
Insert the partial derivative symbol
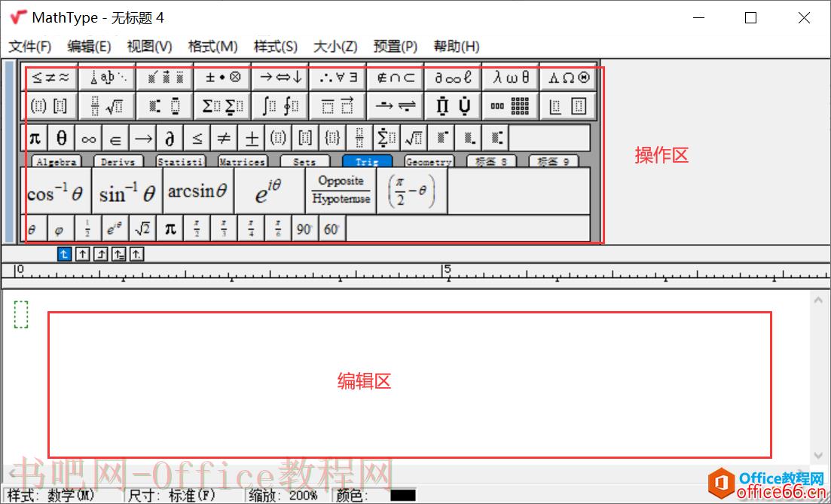170,139
